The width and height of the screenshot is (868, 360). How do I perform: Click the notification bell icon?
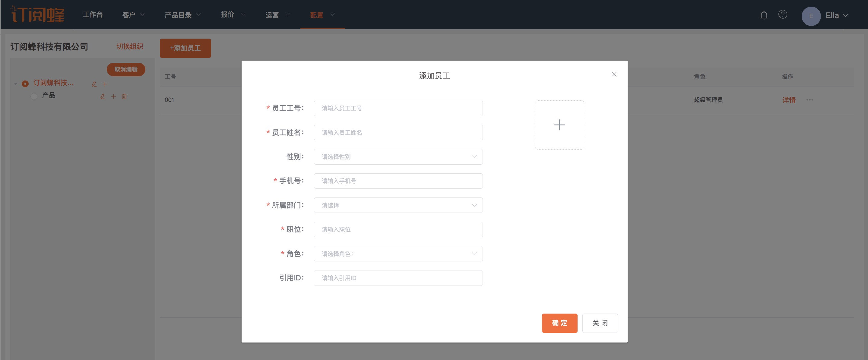[x=764, y=15]
